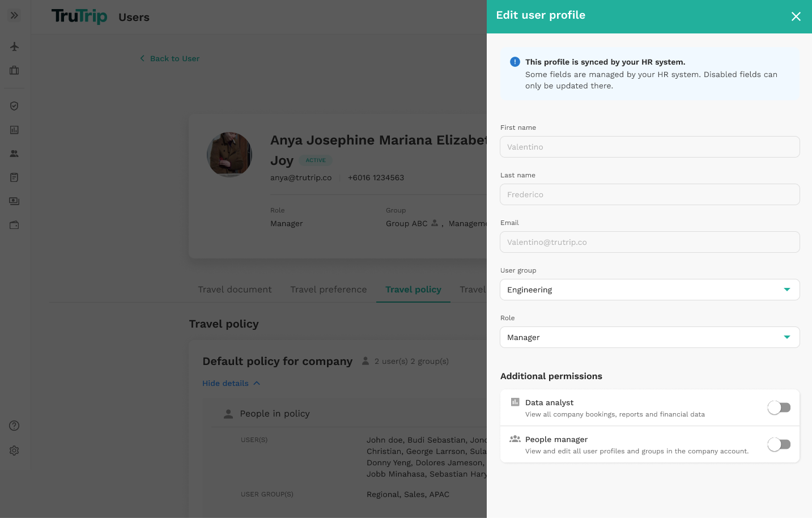Open settings gear icon in sidebar
This screenshot has height=518, width=812.
coord(14,451)
